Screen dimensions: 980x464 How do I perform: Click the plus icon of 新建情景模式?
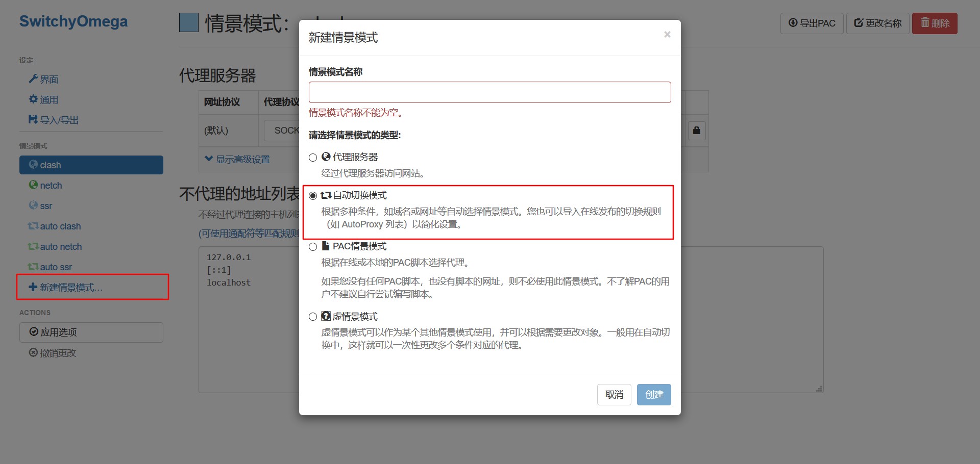[x=33, y=287]
